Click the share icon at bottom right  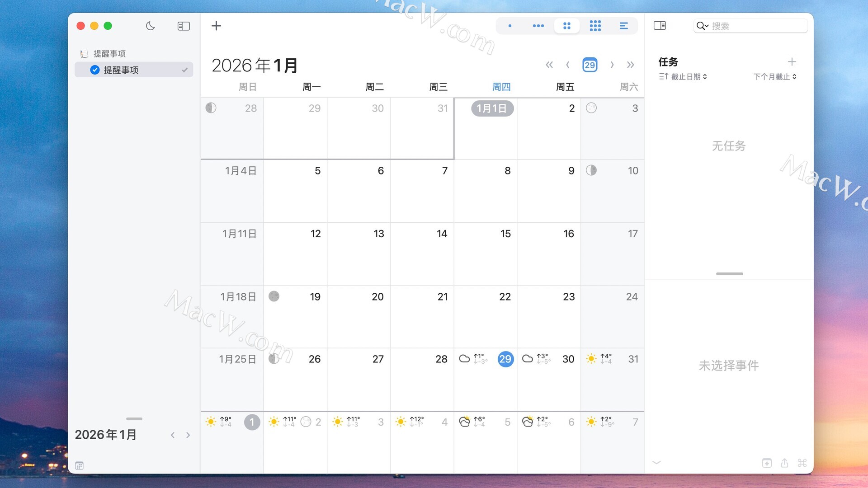click(x=784, y=463)
